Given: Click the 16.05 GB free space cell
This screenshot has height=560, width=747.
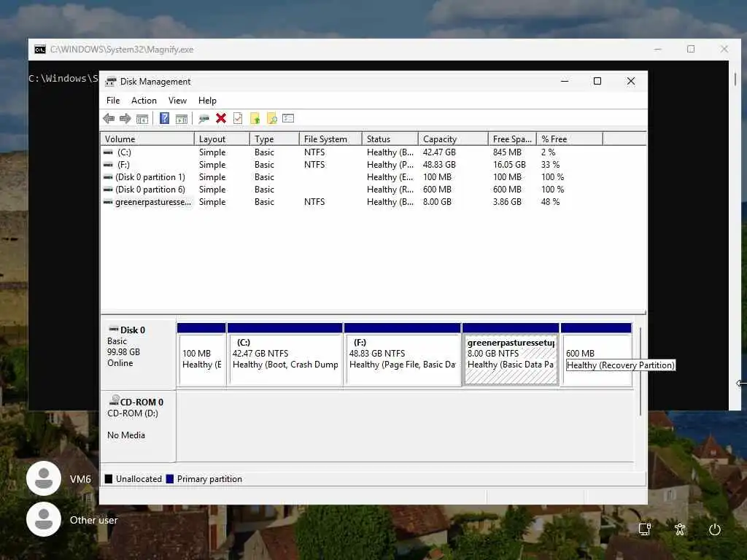Looking at the screenshot, I should coord(509,165).
